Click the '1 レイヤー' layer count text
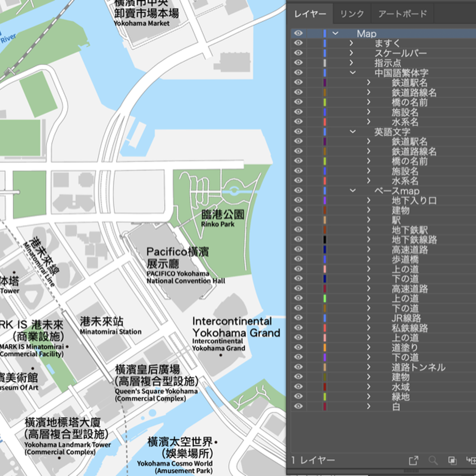476x476 pixels. (313, 460)
